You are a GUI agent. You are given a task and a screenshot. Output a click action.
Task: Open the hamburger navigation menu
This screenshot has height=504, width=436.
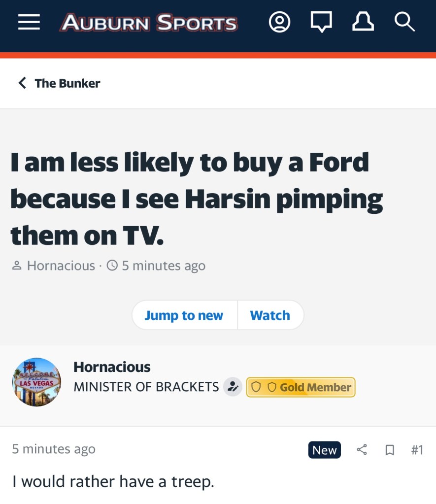click(x=29, y=22)
